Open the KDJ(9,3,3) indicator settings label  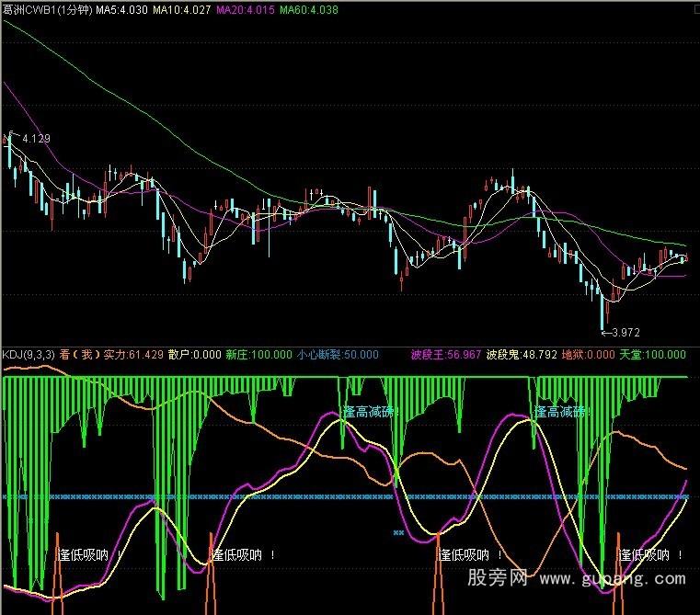[29, 354]
